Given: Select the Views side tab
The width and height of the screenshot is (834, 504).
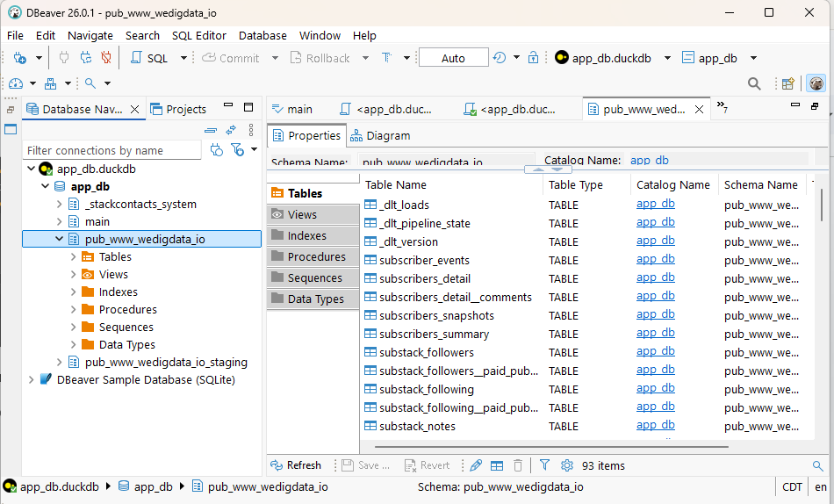Looking at the screenshot, I should pos(313,214).
